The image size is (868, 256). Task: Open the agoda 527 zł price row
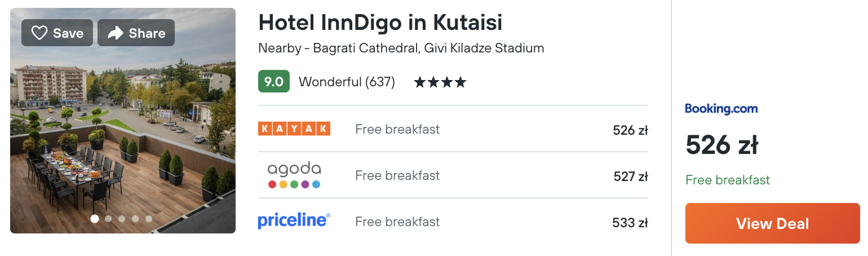453,175
